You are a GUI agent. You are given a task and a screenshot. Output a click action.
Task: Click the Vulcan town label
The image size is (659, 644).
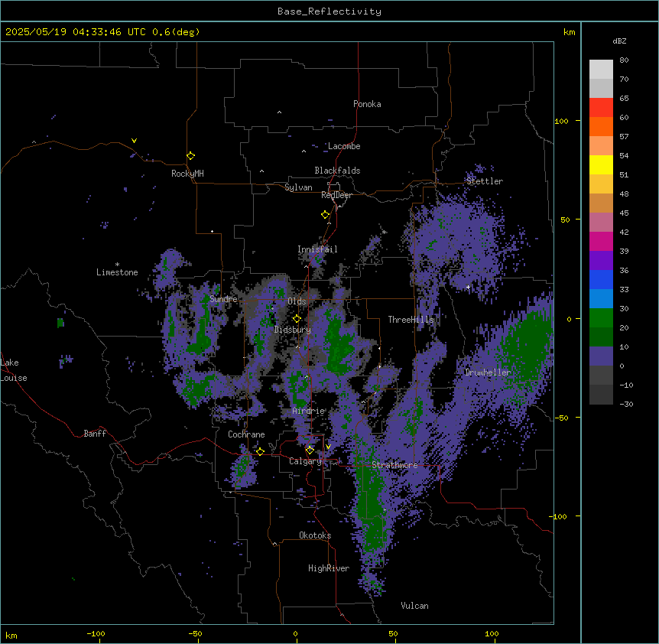point(414,606)
